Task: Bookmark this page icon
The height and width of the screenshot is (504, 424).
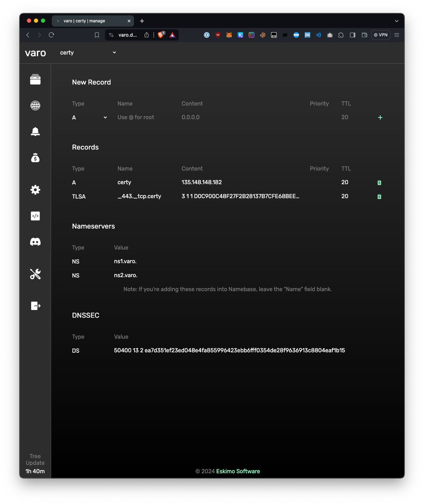Action: 97,35
